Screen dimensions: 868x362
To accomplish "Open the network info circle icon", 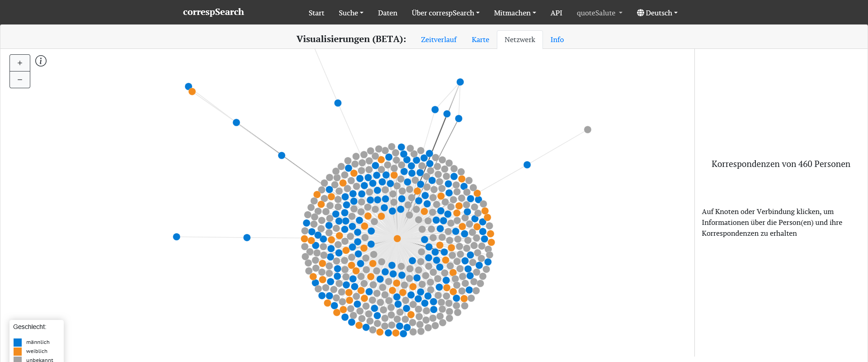I will tap(41, 61).
